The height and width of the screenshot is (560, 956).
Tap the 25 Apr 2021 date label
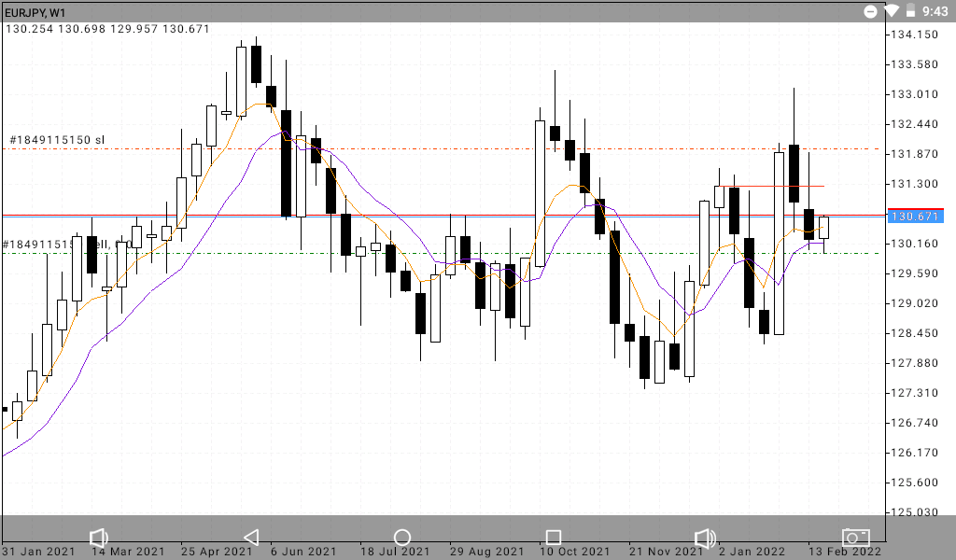[217, 552]
